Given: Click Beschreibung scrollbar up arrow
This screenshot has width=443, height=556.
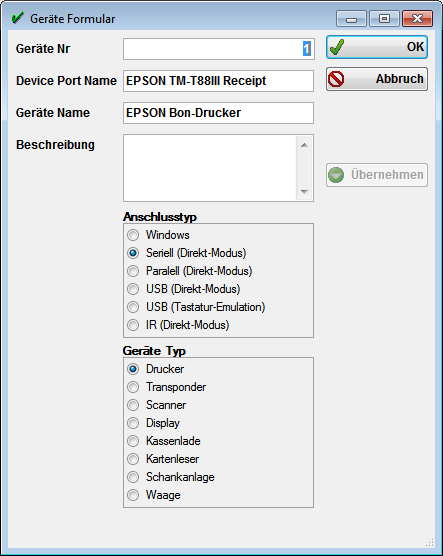Looking at the screenshot, I should pos(304,145).
